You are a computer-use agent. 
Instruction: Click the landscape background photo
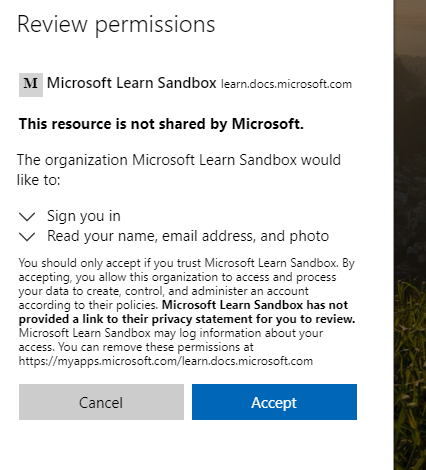click(x=410, y=235)
